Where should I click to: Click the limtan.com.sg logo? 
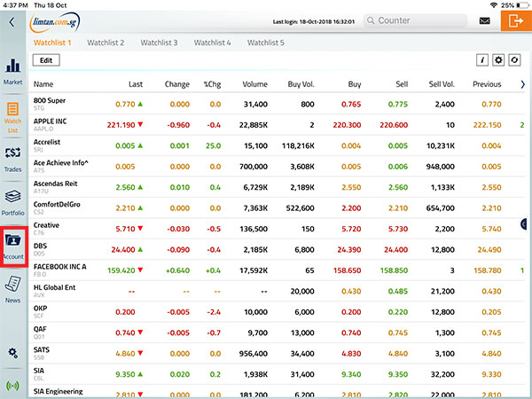click(x=55, y=22)
